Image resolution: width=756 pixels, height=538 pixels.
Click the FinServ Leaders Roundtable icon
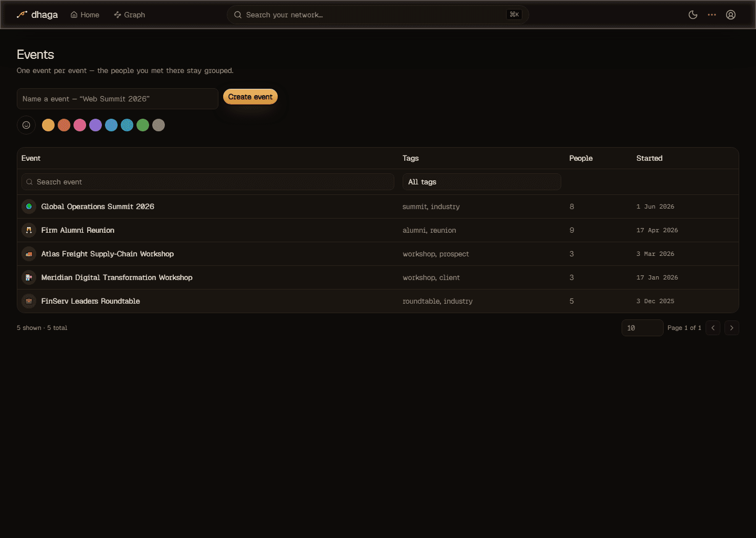click(29, 301)
